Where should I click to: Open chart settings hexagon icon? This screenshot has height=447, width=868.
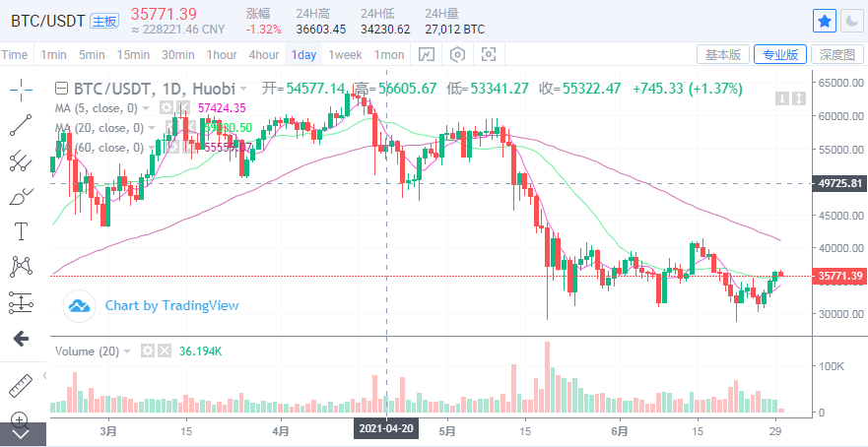point(457,54)
